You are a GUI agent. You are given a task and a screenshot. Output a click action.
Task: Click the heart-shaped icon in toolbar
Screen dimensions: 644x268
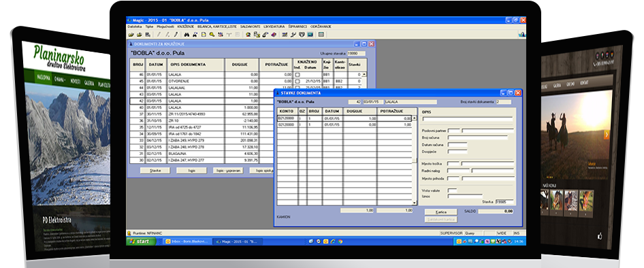point(302,35)
